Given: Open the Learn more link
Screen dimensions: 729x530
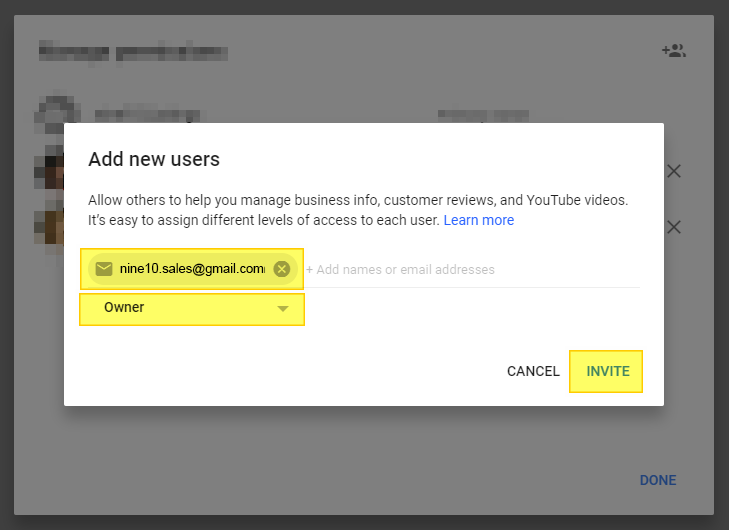Looking at the screenshot, I should [478, 220].
